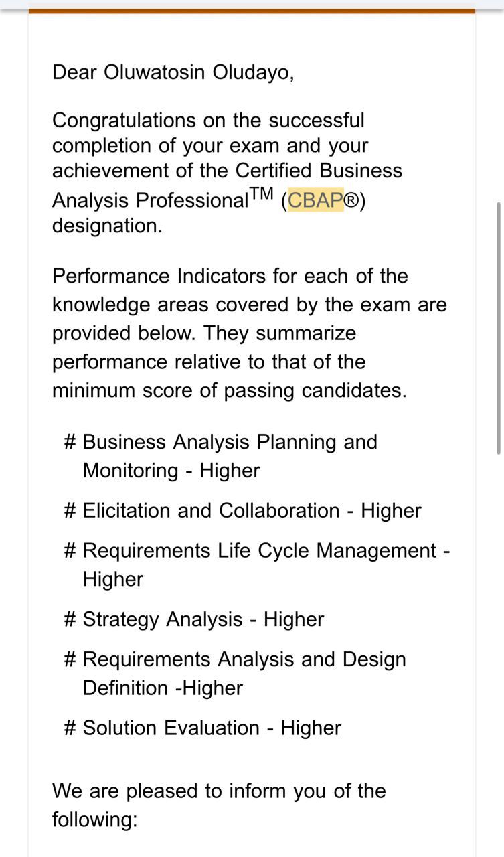Click the "Requirements Life Cycle Management" line
Screen dimensions: 504x857
[x=259, y=551]
